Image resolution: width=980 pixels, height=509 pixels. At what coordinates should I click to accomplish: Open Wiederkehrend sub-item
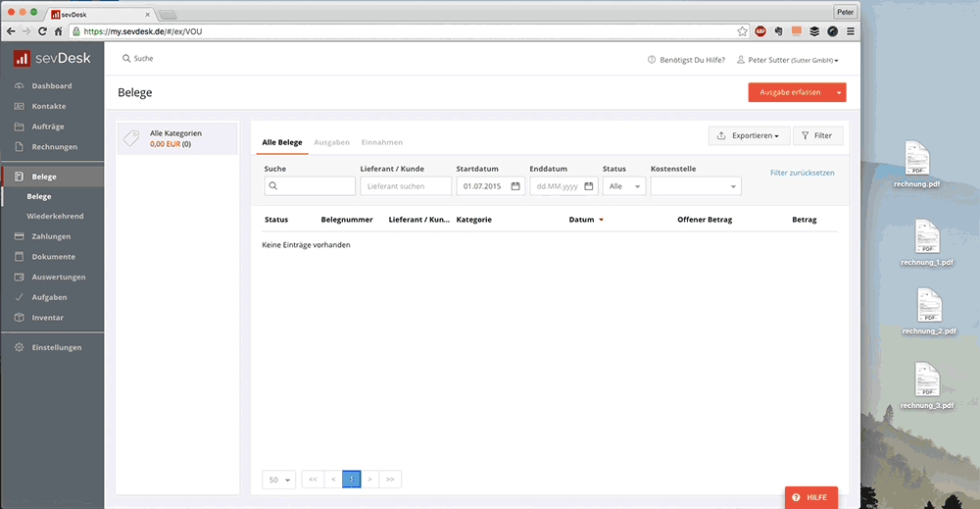tap(55, 217)
